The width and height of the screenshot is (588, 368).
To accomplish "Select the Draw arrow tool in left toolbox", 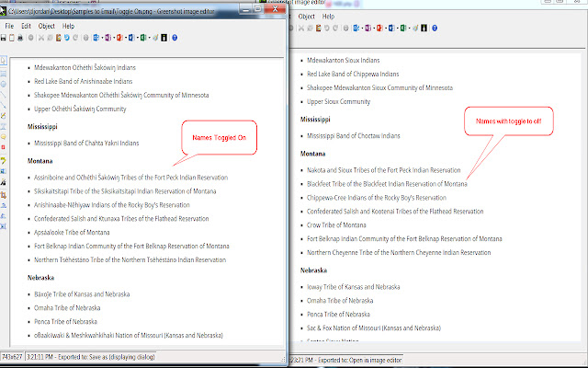I will [x=4, y=106].
